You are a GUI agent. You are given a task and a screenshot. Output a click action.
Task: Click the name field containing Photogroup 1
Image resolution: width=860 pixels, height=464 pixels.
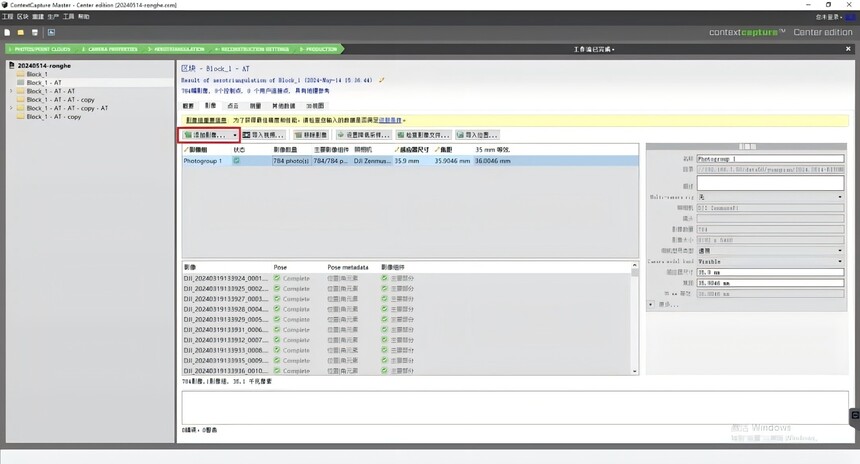tap(770, 159)
